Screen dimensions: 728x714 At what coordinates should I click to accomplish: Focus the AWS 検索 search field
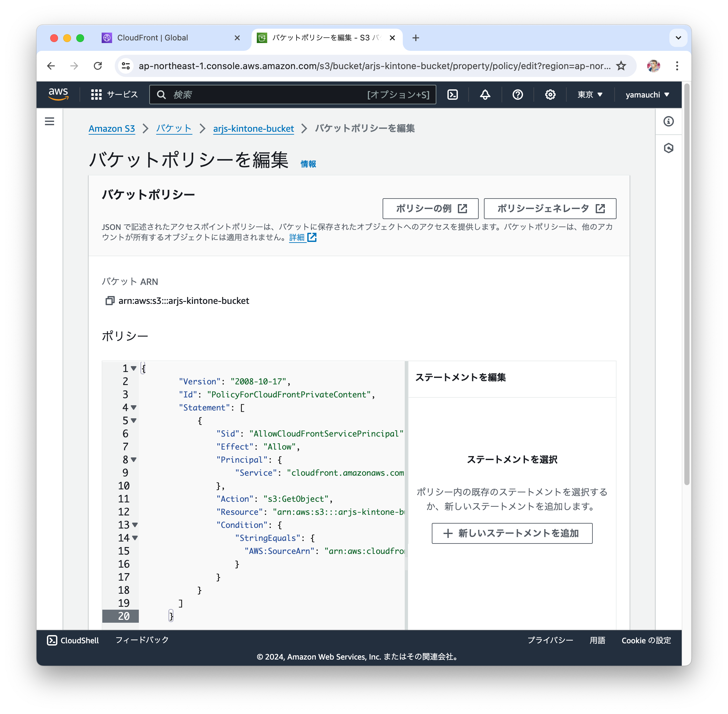tap(292, 95)
